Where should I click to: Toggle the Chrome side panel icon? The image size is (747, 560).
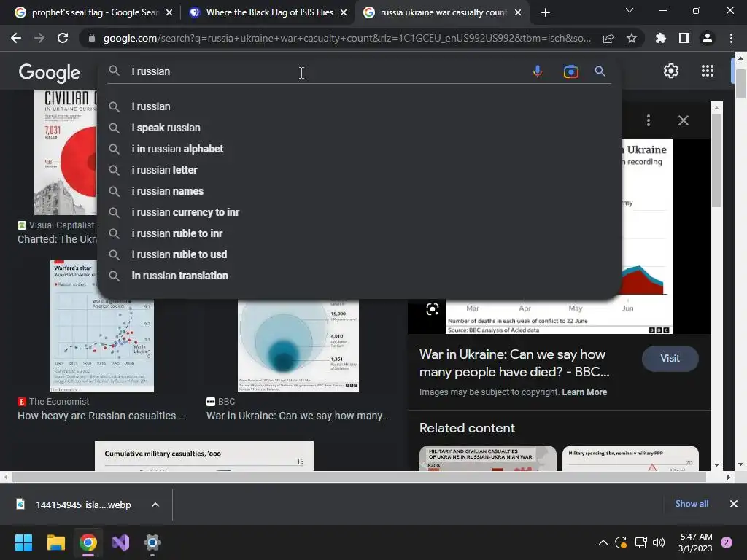(684, 38)
